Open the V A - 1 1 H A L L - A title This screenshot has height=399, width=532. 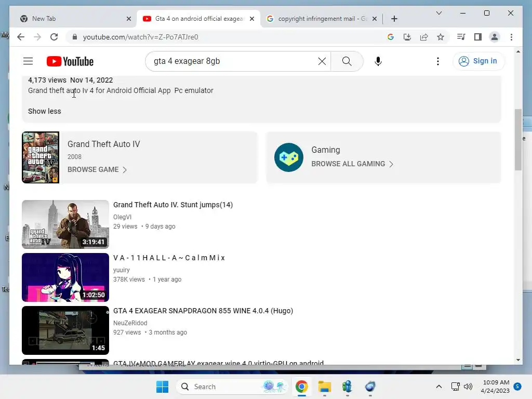(x=169, y=258)
